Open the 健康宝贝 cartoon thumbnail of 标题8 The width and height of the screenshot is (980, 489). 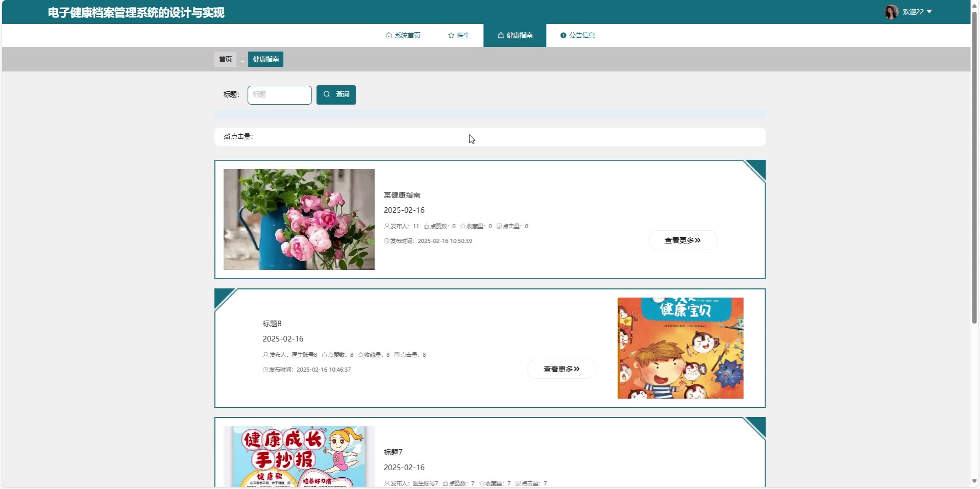pyautogui.click(x=680, y=348)
